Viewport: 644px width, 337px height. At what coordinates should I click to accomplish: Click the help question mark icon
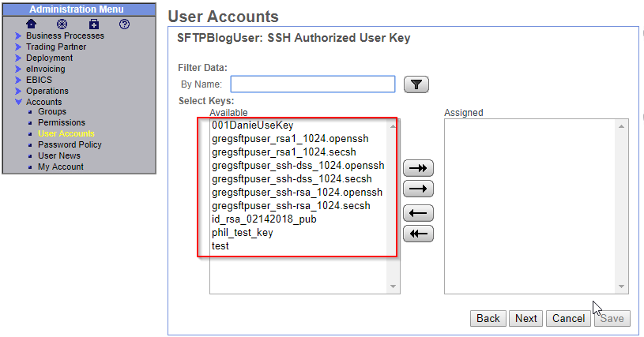point(124,24)
